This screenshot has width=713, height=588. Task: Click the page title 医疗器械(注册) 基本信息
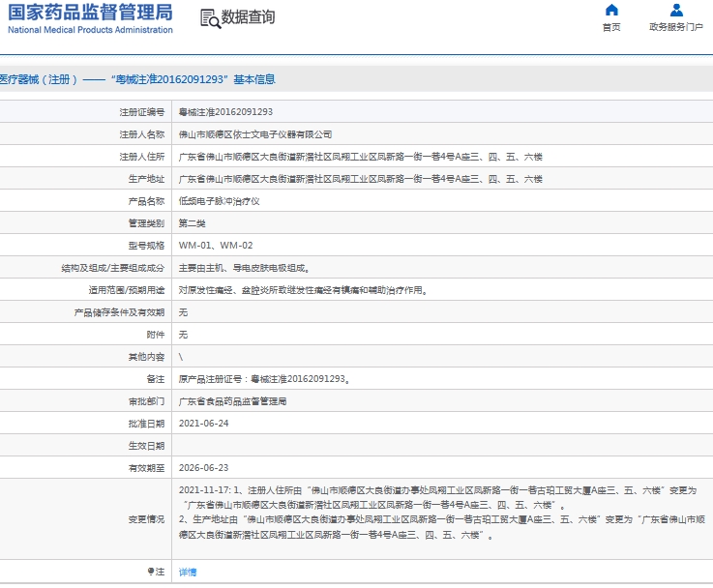(x=137, y=79)
